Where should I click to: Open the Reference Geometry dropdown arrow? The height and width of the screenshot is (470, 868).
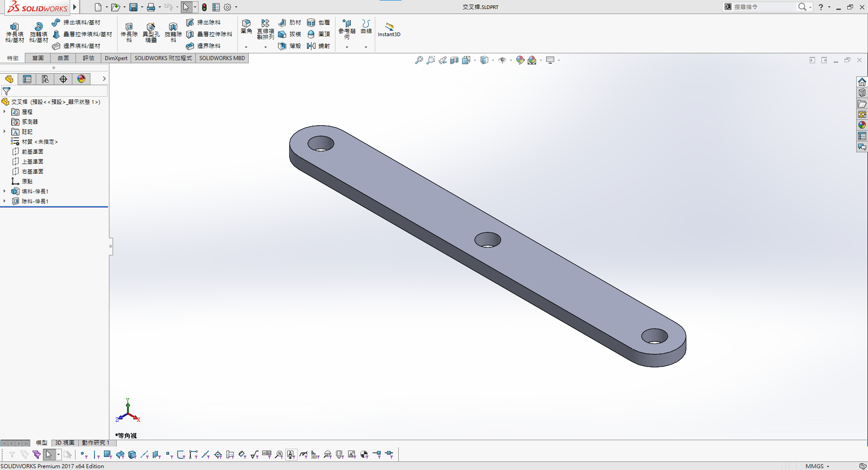347,47
